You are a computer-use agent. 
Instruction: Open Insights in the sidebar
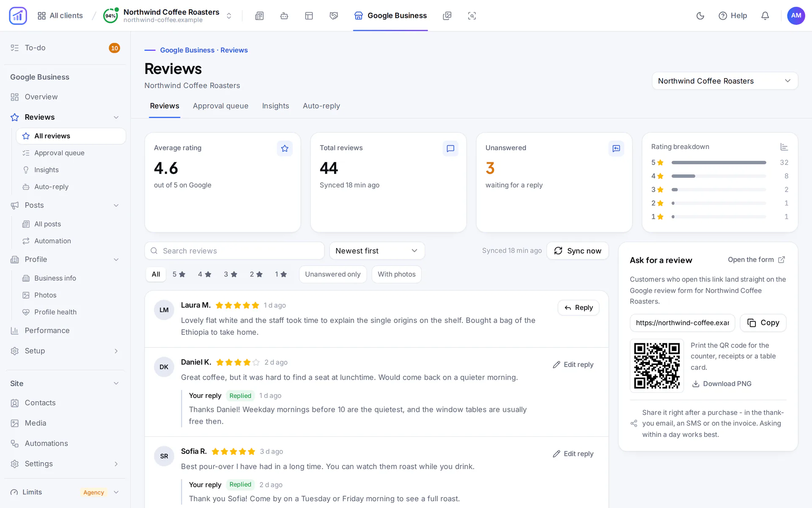pyautogui.click(x=71, y=170)
